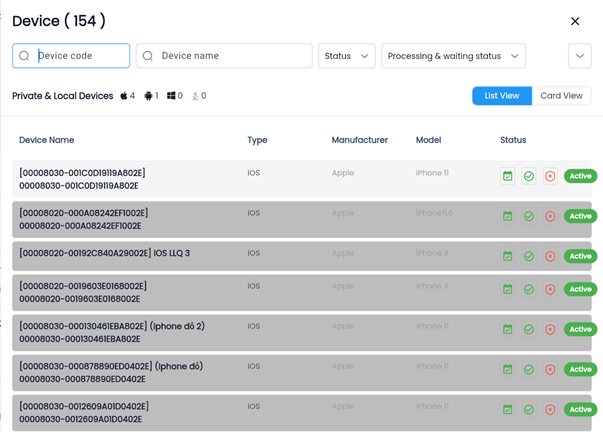This screenshot has height=432, width=603.
Task: Open the Status filter dropdown
Action: (347, 56)
